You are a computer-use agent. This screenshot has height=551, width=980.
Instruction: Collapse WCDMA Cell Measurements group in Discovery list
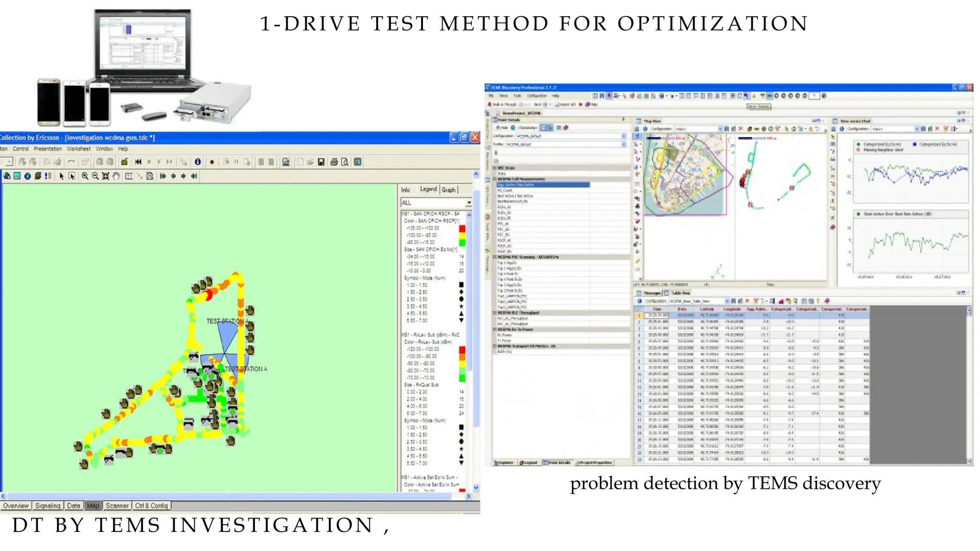point(495,179)
